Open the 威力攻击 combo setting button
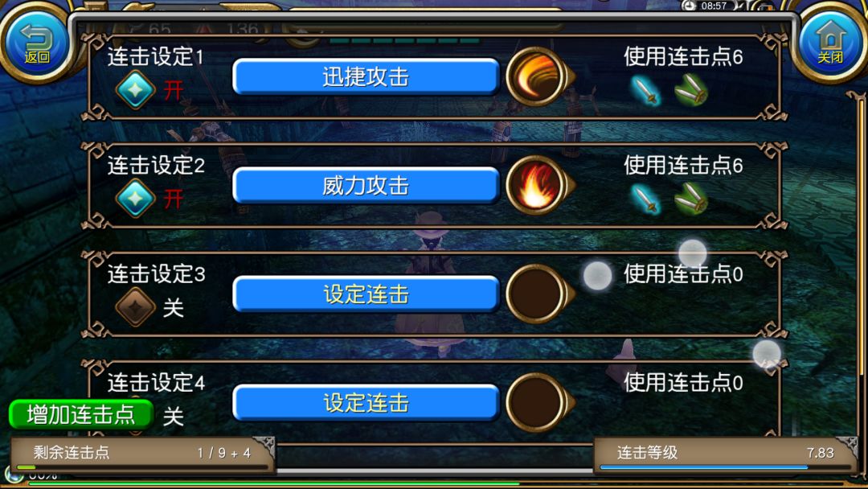 point(366,186)
